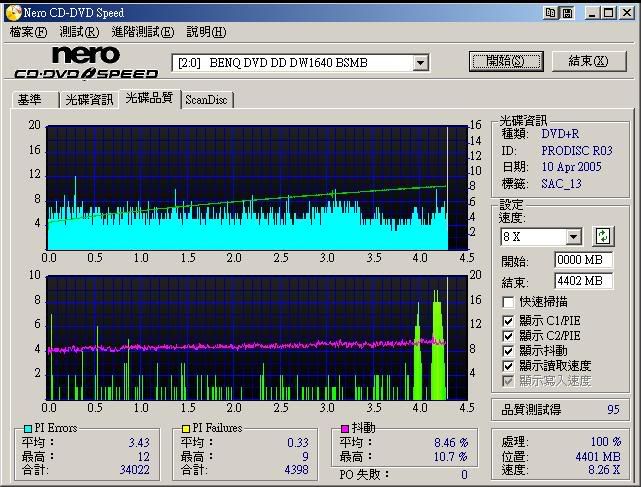Enable the 快速掃描 checkbox
641x487 pixels.
pos(509,301)
